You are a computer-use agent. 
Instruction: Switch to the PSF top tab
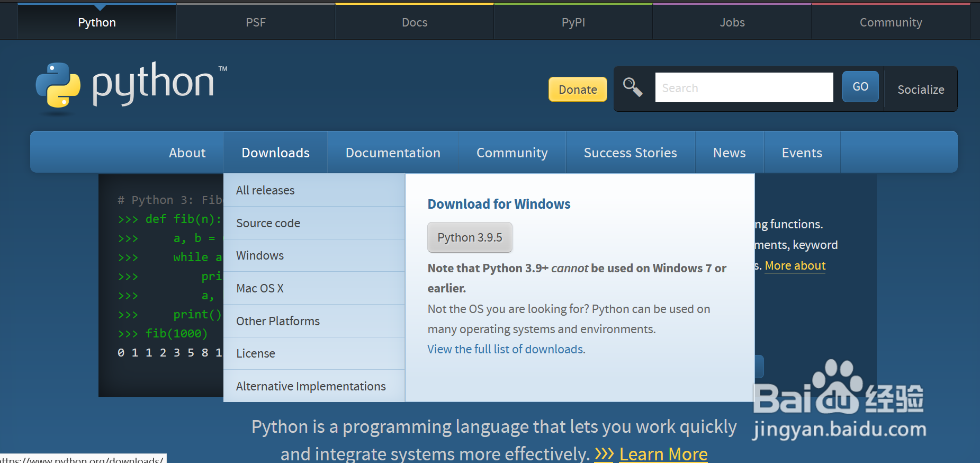click(256, 22)
